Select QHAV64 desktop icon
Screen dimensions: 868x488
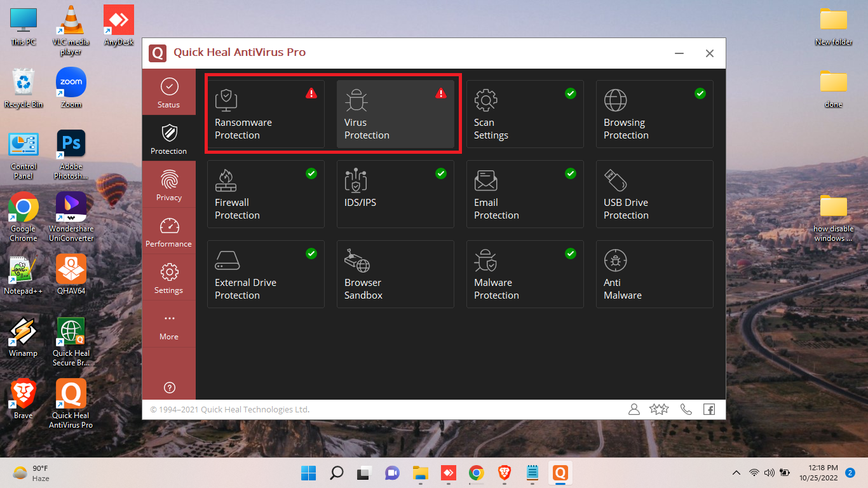point(71,275)
